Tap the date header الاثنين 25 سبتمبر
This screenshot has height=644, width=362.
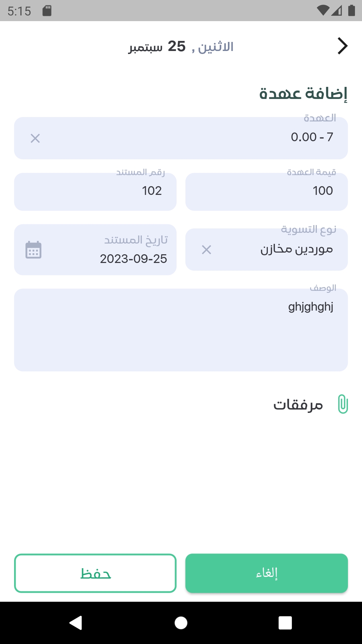(x=181, y=47)
